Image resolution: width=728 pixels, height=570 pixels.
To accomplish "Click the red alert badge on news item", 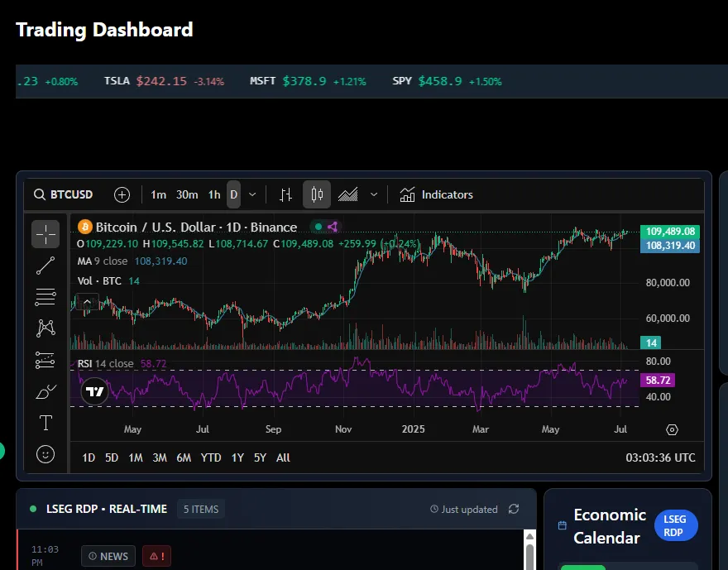I will click(157, 556).
